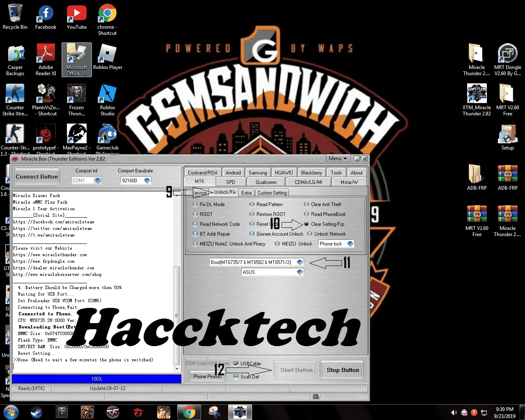Expand the Phone lock dropdown
Screen dimensions: 525x420
tap(350, 243)
